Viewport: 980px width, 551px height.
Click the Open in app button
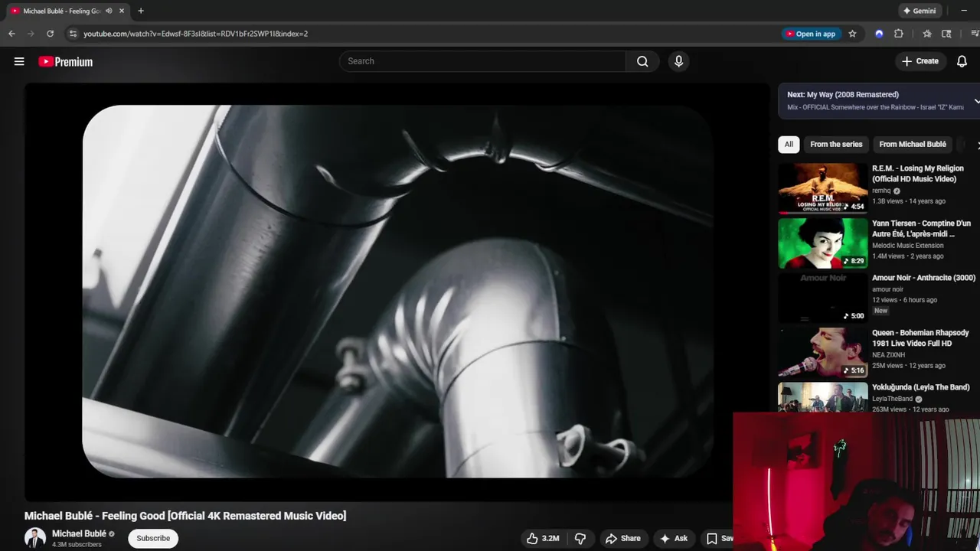click(810, 34)
